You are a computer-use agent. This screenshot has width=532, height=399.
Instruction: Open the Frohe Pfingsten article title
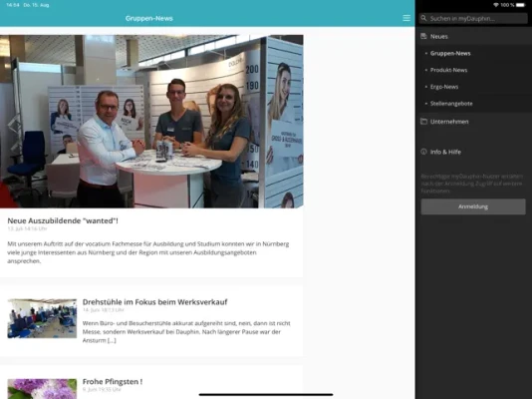(x=113, y=382)
